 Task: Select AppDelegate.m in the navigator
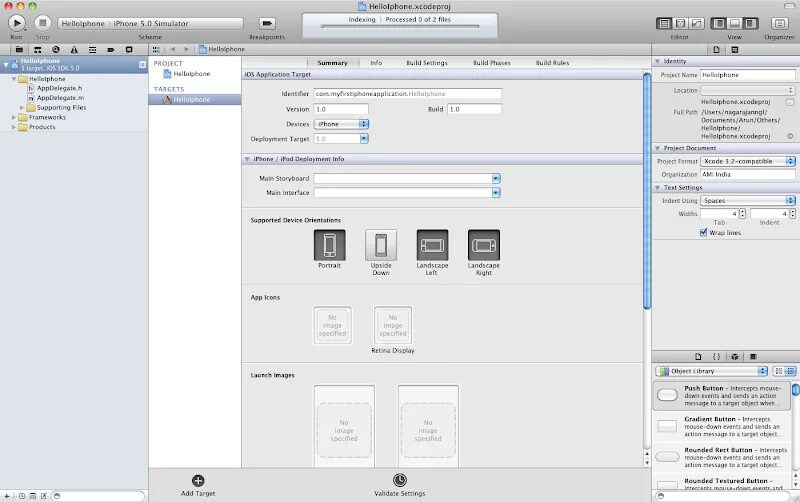[60, 98]
